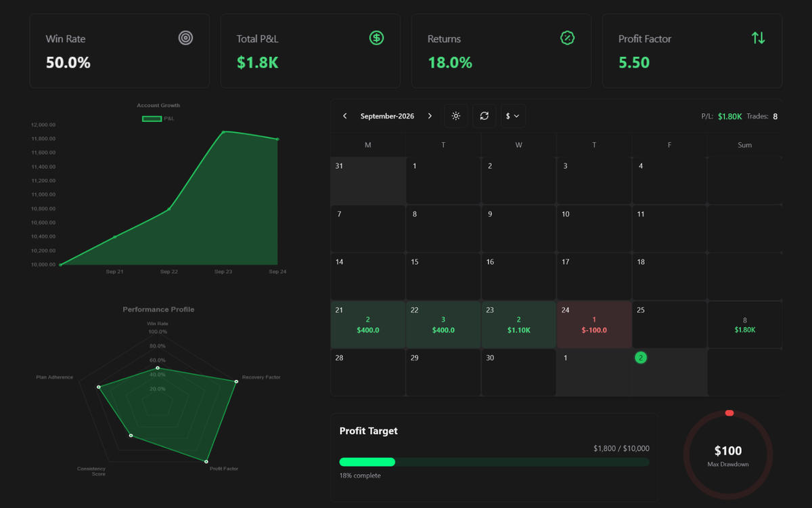812x508 pixels.
Task: Click the weekly summary $1.80K cell
Action: (x=744, y=325)
